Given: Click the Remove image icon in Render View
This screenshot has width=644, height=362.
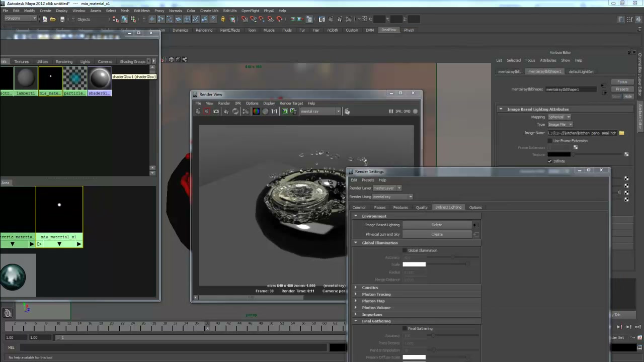Looking at the screenshot, I should click(x=293, y=111).
